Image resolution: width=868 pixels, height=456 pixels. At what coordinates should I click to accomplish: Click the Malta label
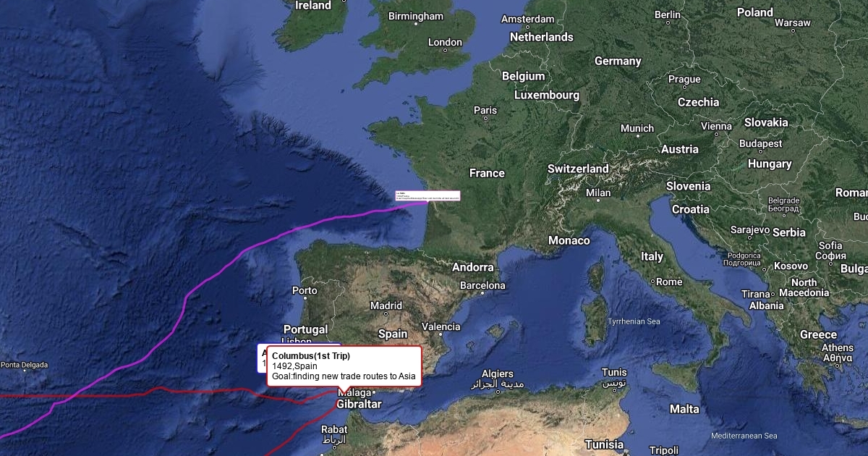684,409
